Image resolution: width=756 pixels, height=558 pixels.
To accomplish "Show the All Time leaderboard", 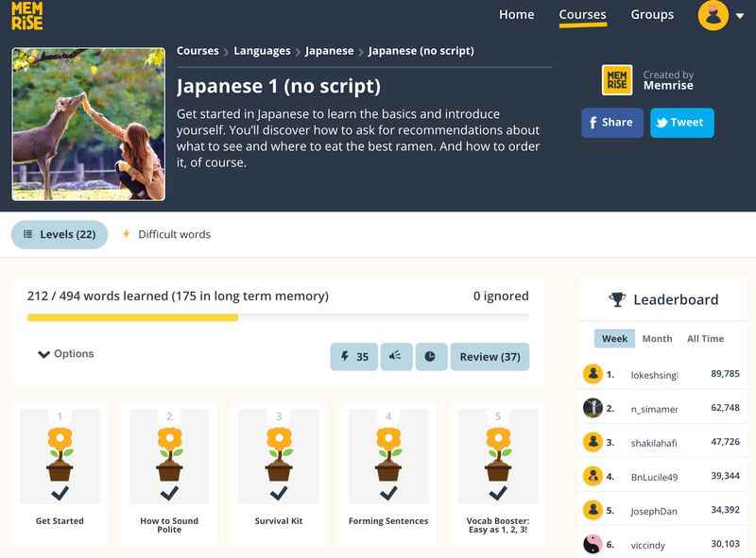I will coord(705,339).
